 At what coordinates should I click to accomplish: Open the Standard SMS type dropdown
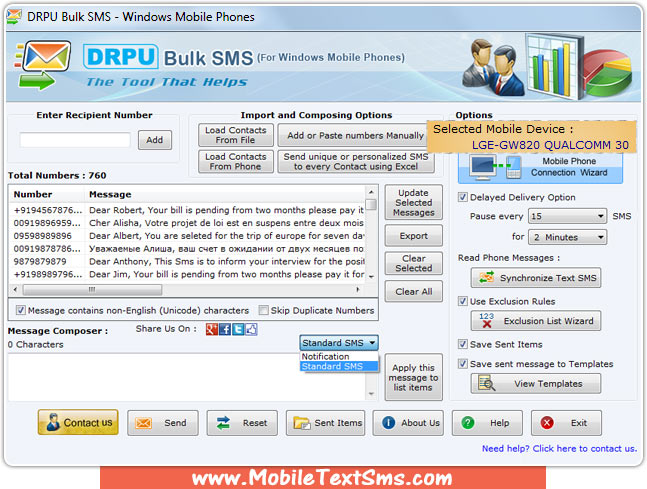(x=339, y=343)
